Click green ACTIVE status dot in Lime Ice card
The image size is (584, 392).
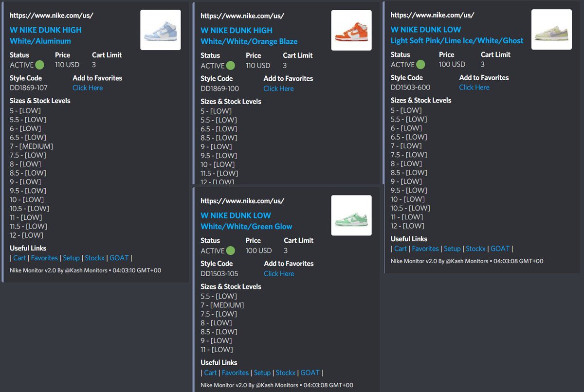[420, 64]
